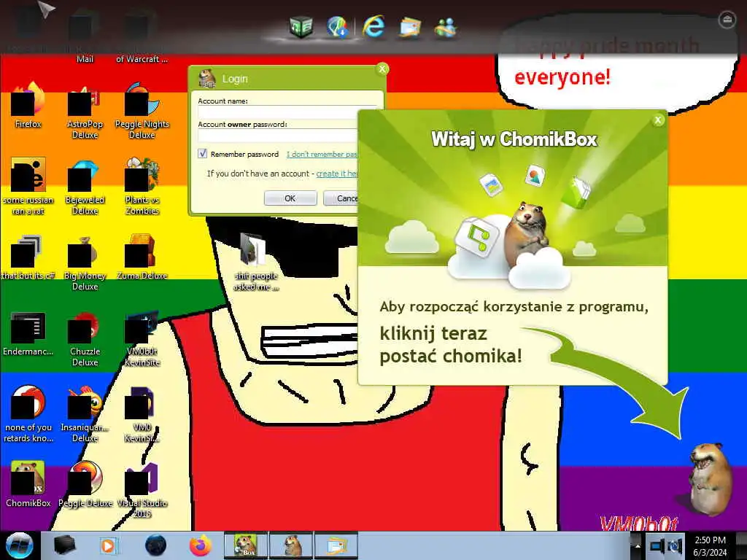The image size is (747, 560).
Task: Open the Chuzzle Deluxe desktop icon
Action: click(x=85, y=339)
